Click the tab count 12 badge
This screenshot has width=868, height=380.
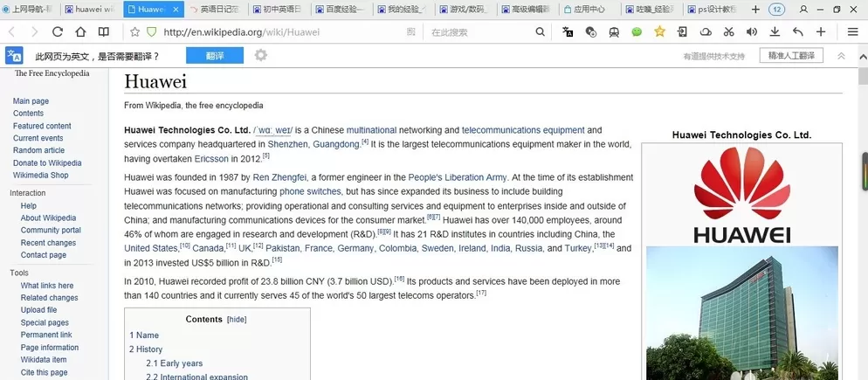[x=776, y=10]
